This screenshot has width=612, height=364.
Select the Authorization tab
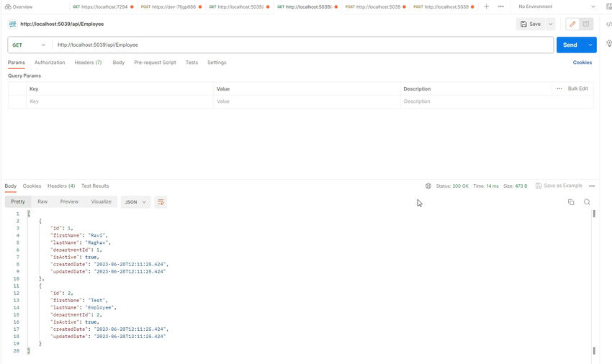tap(50, 63)
